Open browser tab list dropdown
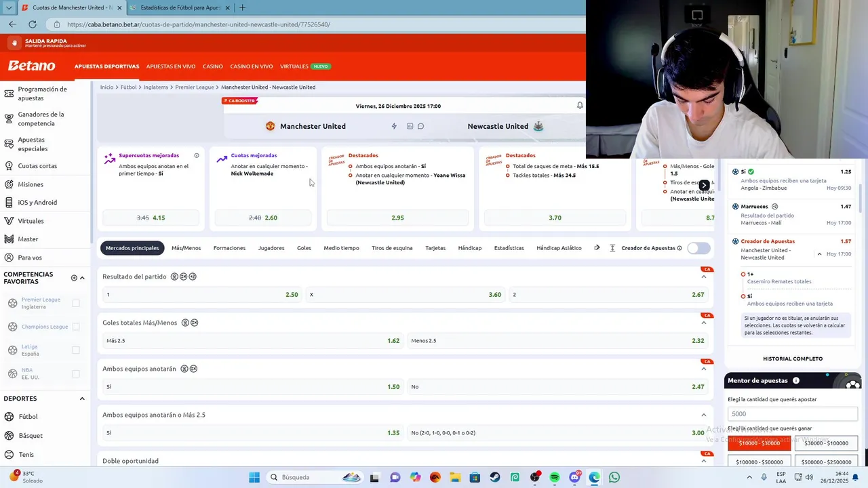Image resolution: width=868 pixels, height=488 pixels. click(x=9, y=7)
